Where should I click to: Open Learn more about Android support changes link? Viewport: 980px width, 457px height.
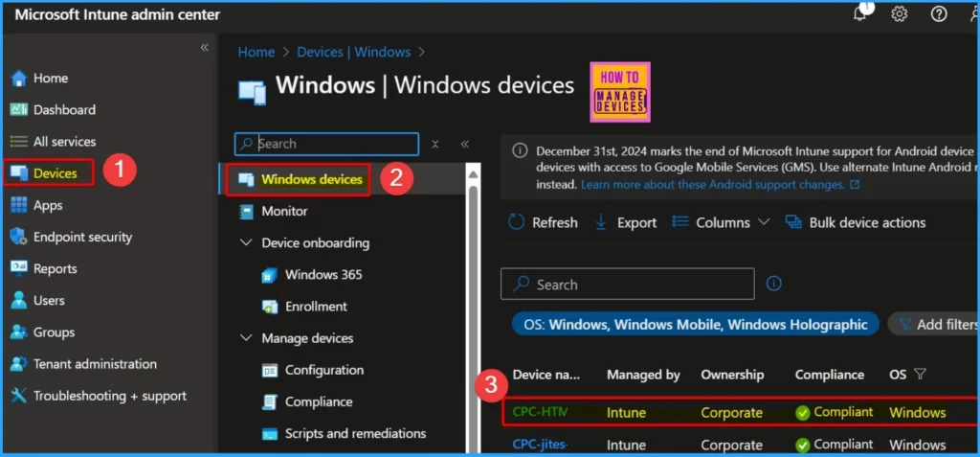pyautogui.click(x=720, y=185)
